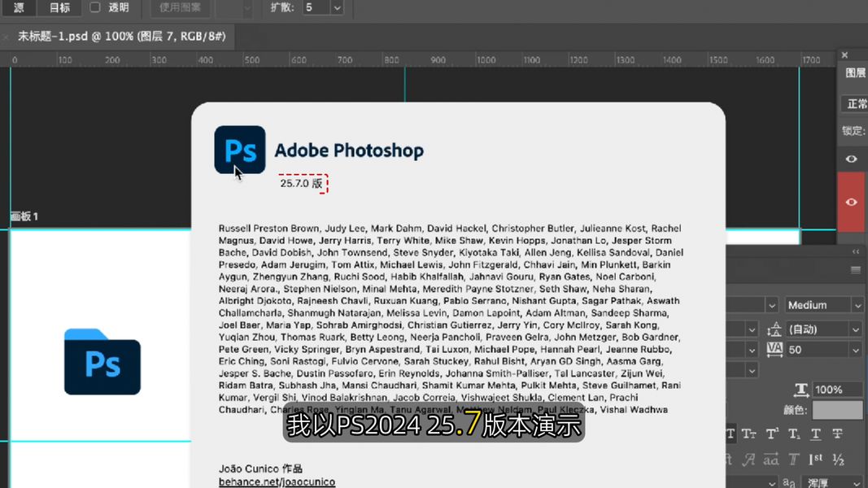Screen dimensions: 868x488
Task: Click the tracking field showing 50
Action: coord(818,350)
